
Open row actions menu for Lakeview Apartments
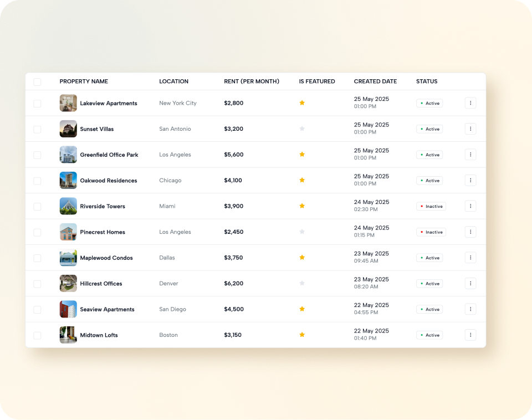click(470, 103)
